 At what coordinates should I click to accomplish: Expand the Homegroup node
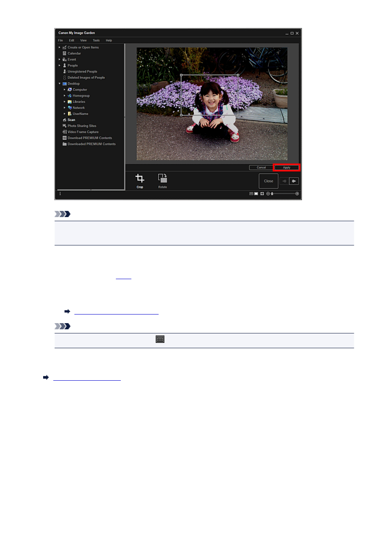click(65, 96)
